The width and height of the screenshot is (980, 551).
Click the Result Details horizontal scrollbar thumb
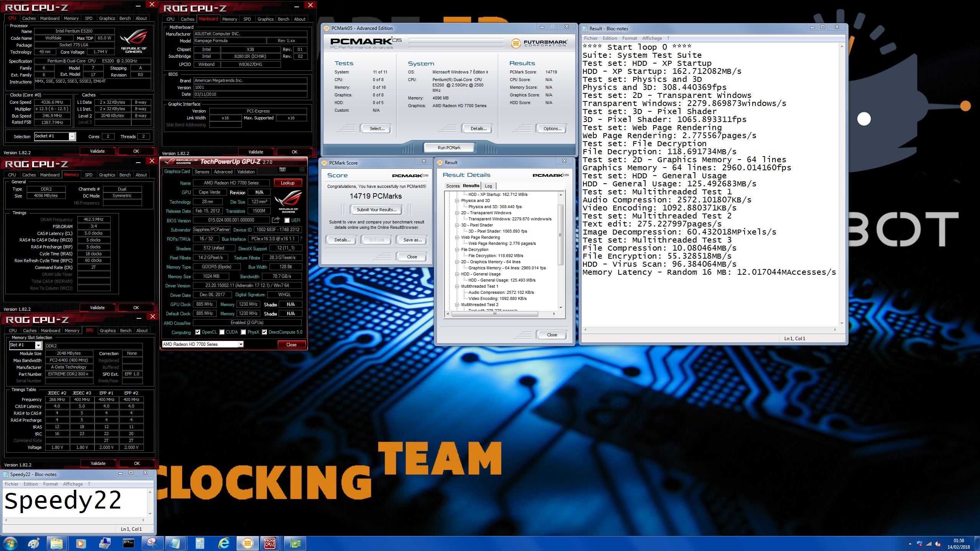(495, 314)
